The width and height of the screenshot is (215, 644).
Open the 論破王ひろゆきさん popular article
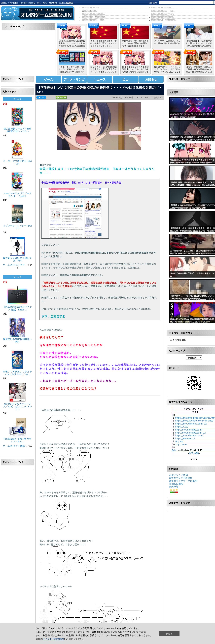click(x=192, y=312)
